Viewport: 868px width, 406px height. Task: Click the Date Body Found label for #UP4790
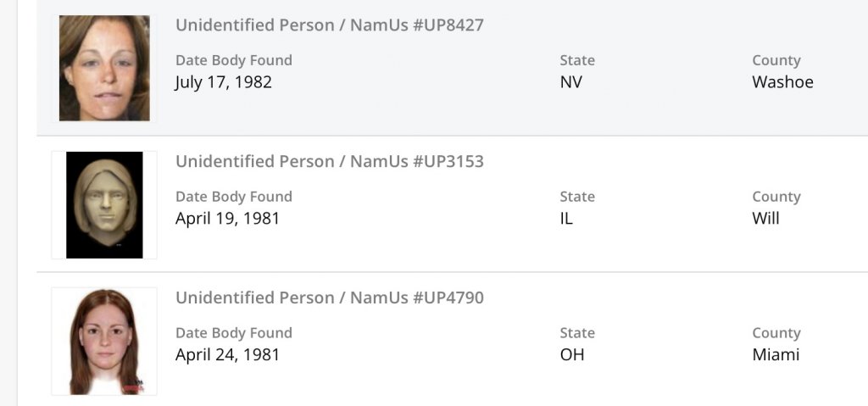(x=233, y=333)
